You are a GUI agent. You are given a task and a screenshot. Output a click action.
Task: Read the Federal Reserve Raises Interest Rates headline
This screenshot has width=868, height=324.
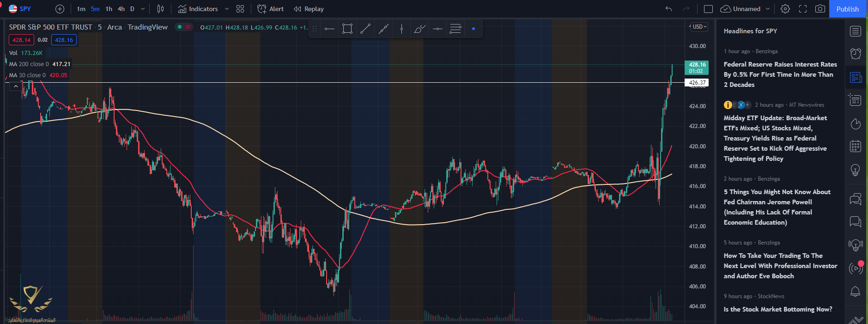click(780, 74)
